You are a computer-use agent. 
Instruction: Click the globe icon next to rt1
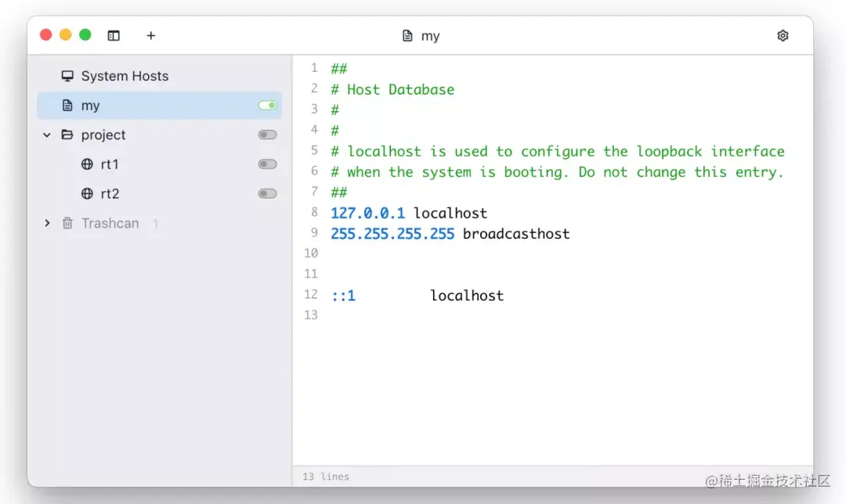[87, 164]
